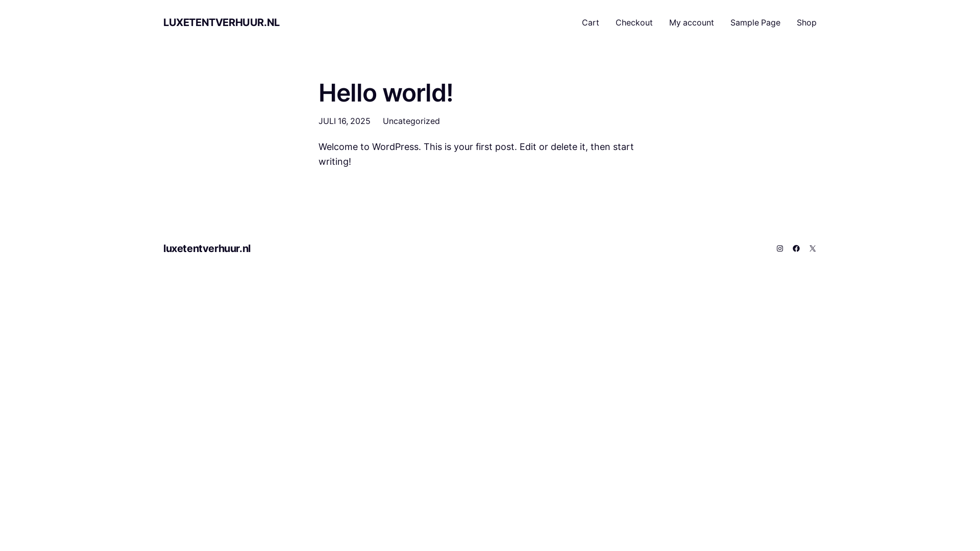Click the Hello world! post heading

coord(385,93)
